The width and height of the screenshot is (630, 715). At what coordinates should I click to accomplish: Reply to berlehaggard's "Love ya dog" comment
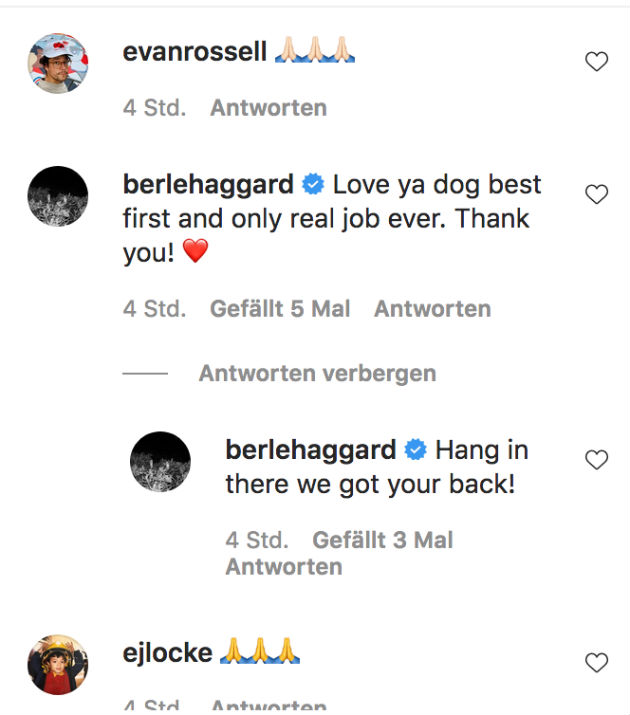[x=432, y=309]
